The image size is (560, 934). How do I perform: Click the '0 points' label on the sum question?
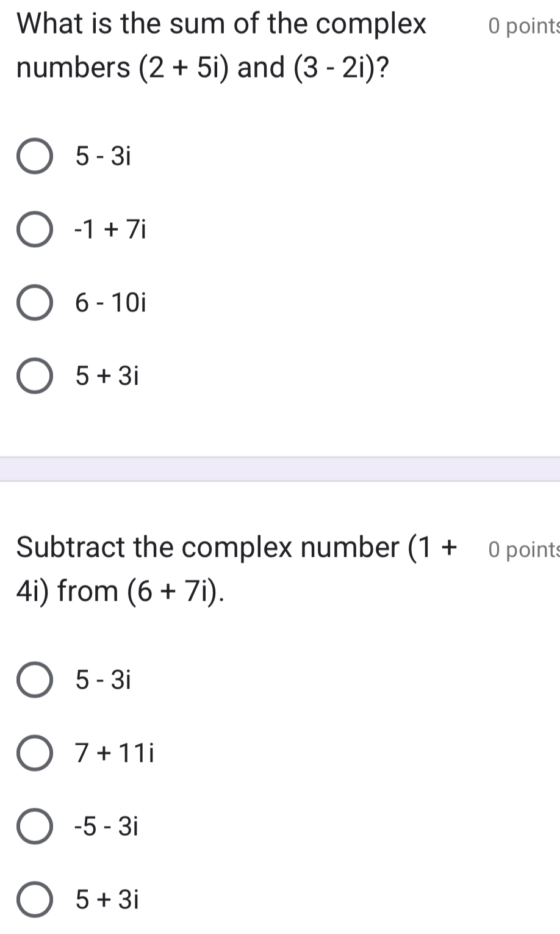click(523, 26)
